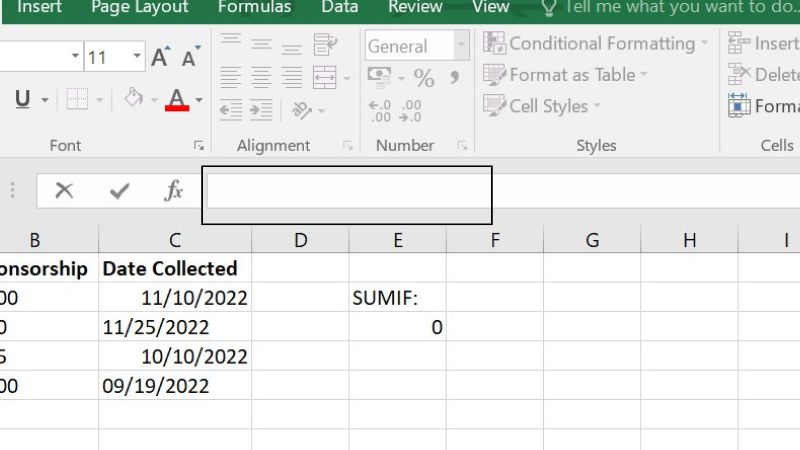This screenshot has height=450, width=800.
Task: Open the Font dialog launcher
Action: point(198,146)
